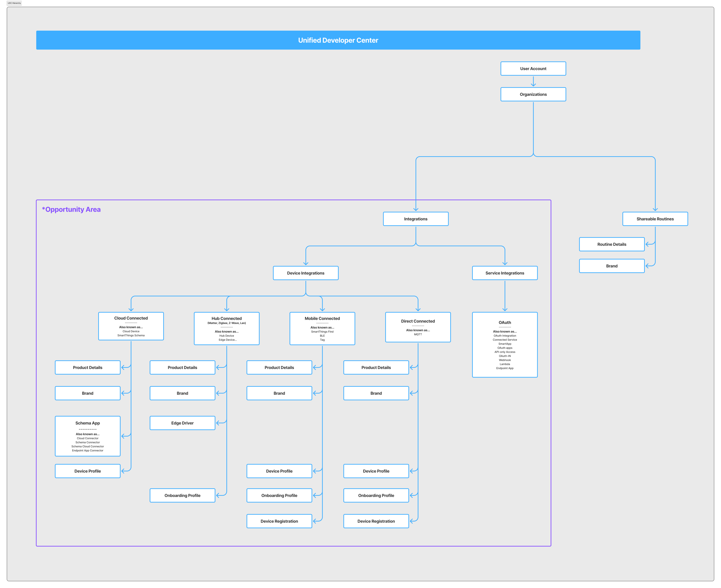Click the Cloud Connected box
This screenshot has width=721, height=588.
click(131, 326)
